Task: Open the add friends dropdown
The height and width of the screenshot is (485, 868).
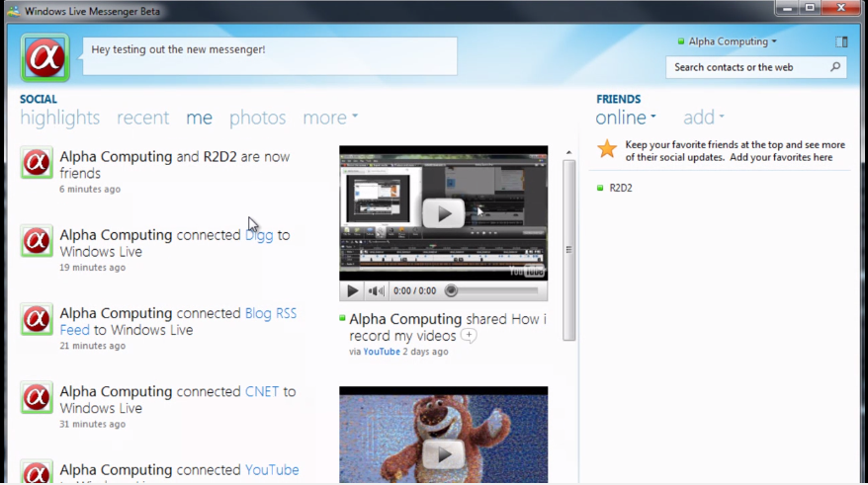Action: pyautogui.click(x=704, y=118)
